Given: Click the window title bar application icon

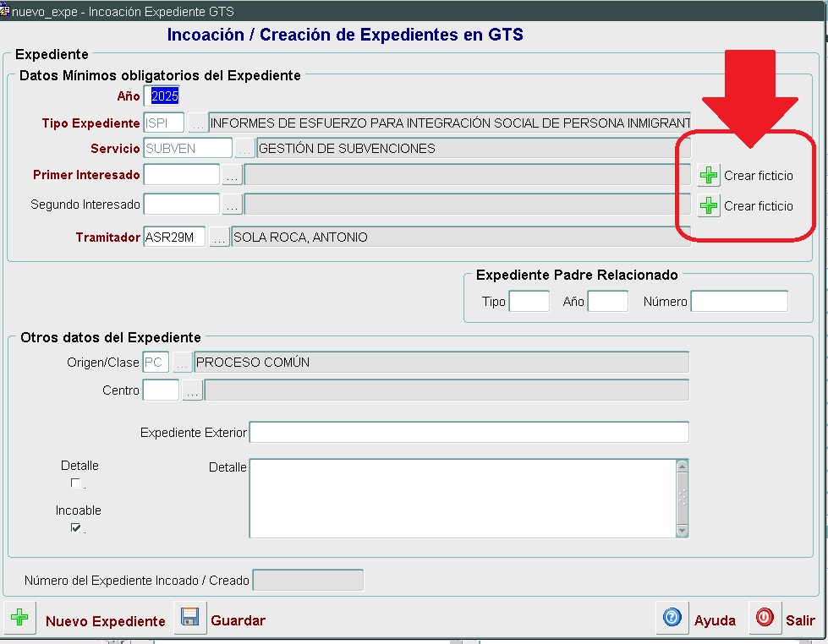Looking at the screenshot, I should coord(6,12).
